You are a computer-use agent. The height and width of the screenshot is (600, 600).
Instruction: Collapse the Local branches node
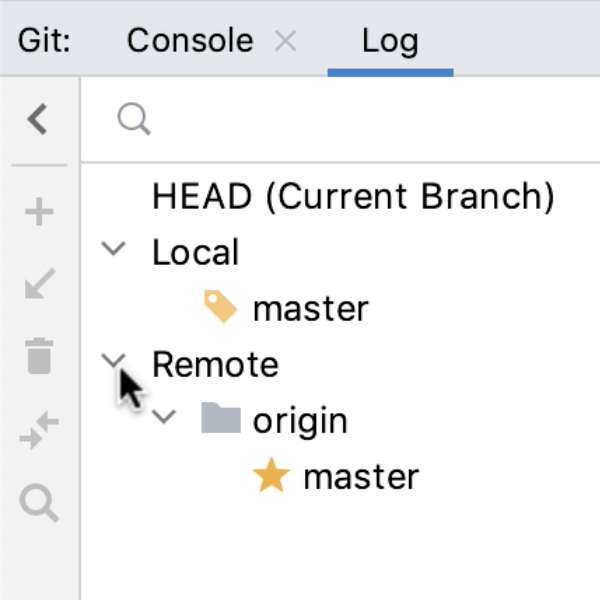click(x=116, y=250)
